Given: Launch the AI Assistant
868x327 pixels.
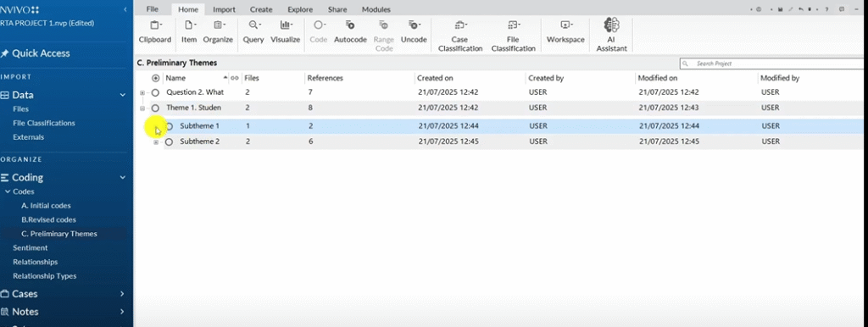Looking at the screenshot, I should [611, 35].
